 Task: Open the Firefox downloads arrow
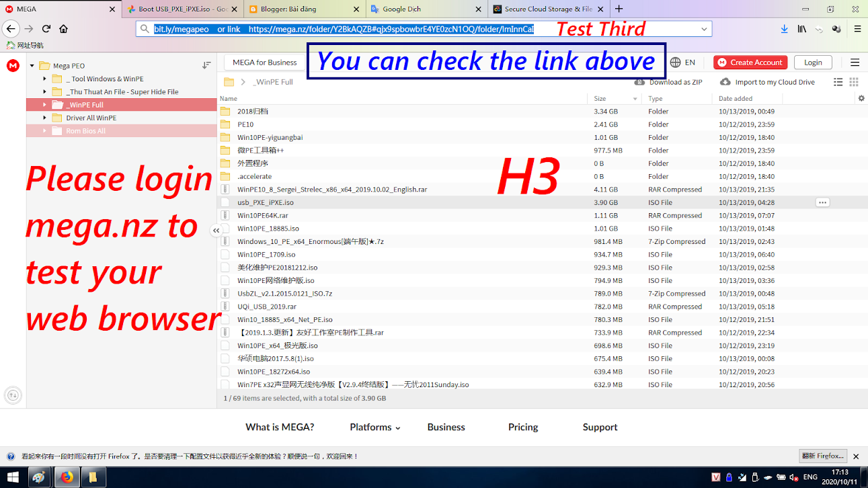[x=784, y=29]
